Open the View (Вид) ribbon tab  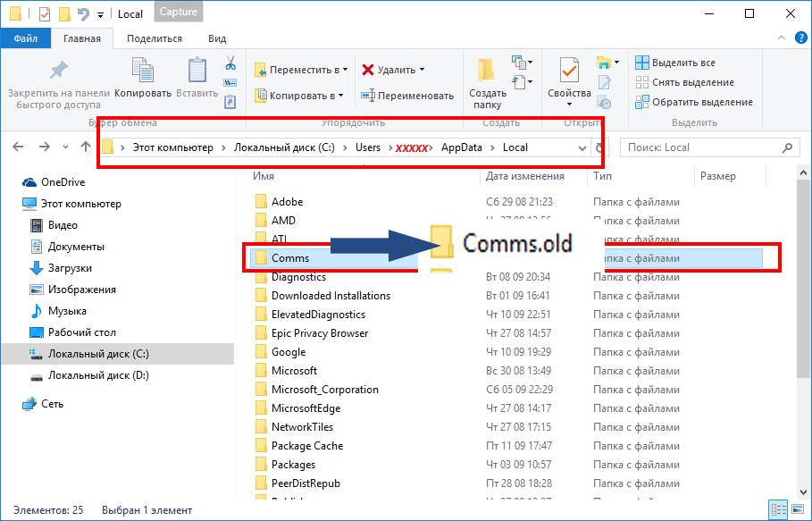click(x=217, y=38)
